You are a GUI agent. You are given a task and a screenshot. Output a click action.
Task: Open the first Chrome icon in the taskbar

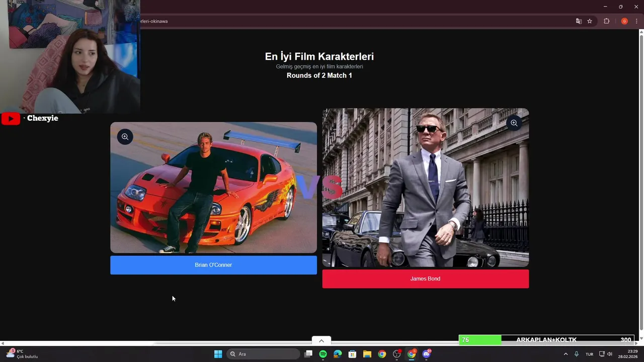[382, 354]
